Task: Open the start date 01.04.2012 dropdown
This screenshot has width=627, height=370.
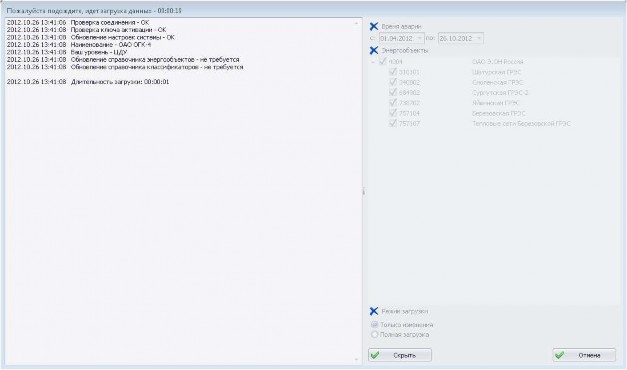Action: (x=419, y=38)
